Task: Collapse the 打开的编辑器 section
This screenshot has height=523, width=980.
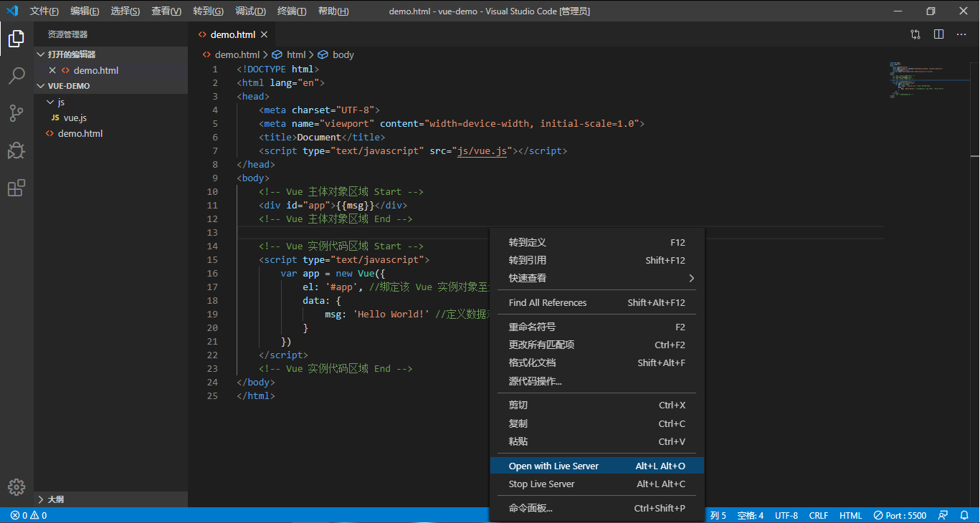Action: tap(112, 54)
